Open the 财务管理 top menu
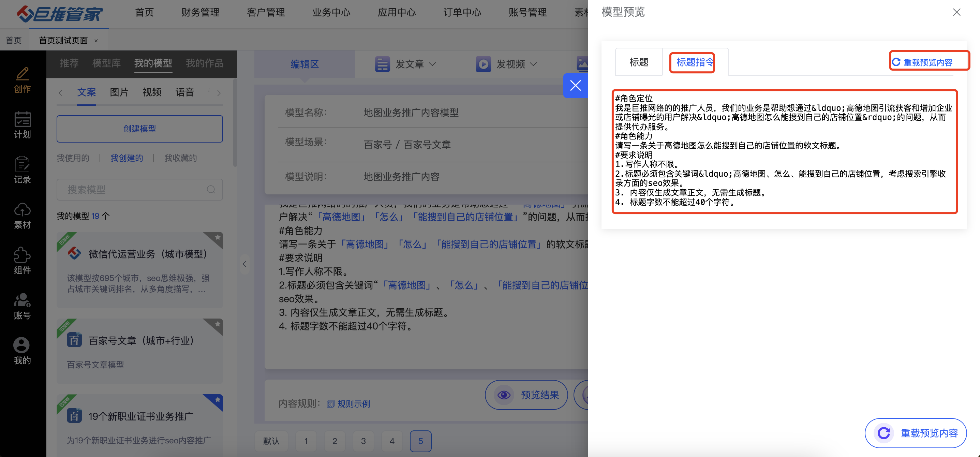 pos(200,13)
